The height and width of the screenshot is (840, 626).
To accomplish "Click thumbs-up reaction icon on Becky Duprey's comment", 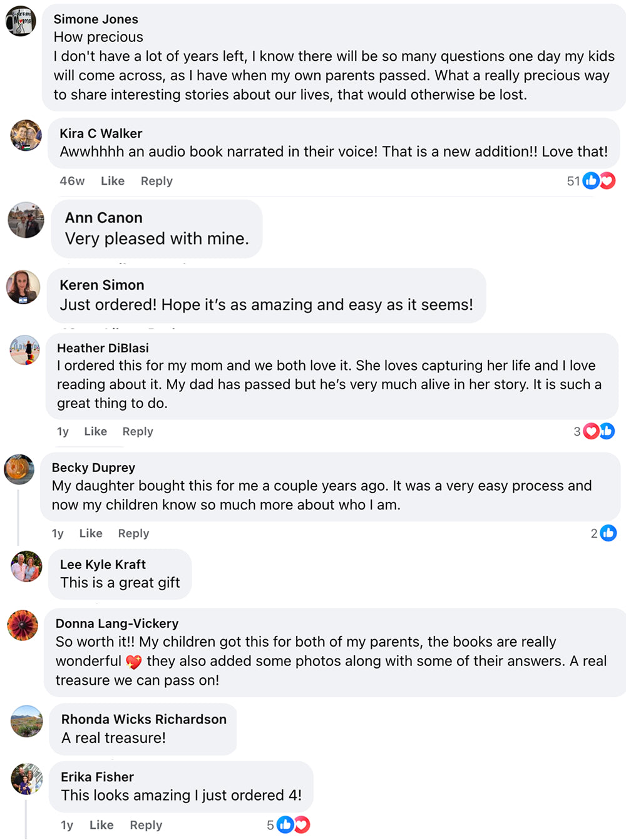I will pos(608,533).
